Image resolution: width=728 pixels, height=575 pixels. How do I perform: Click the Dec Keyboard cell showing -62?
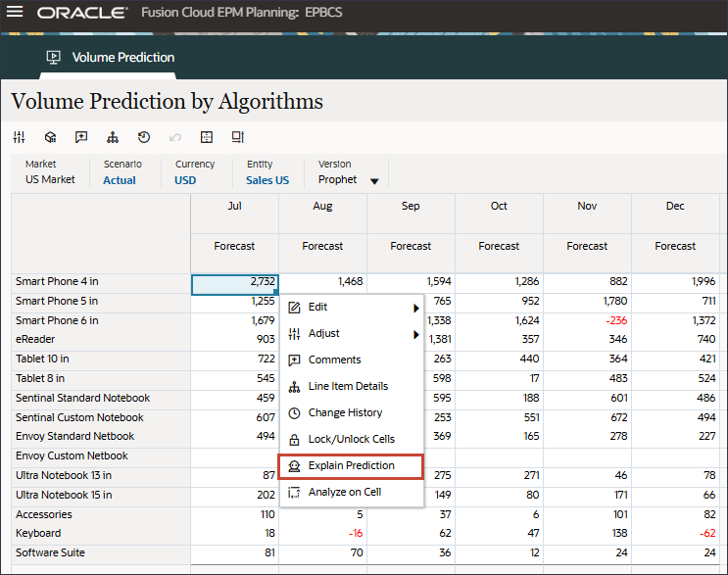click(675, 534)
